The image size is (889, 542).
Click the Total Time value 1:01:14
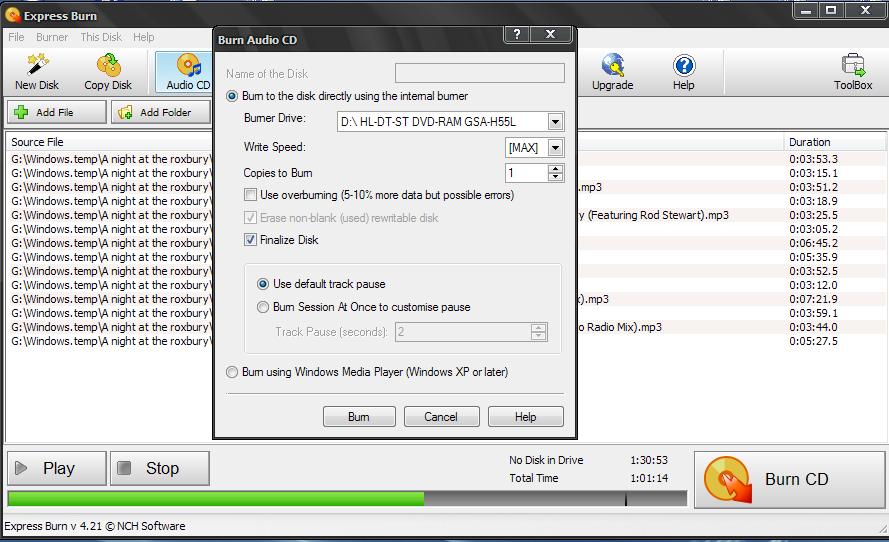649,478
